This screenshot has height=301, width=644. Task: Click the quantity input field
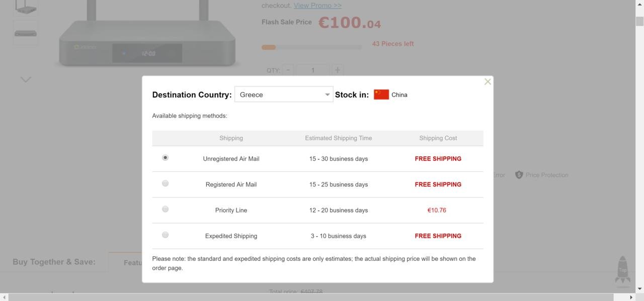(312, 70)
